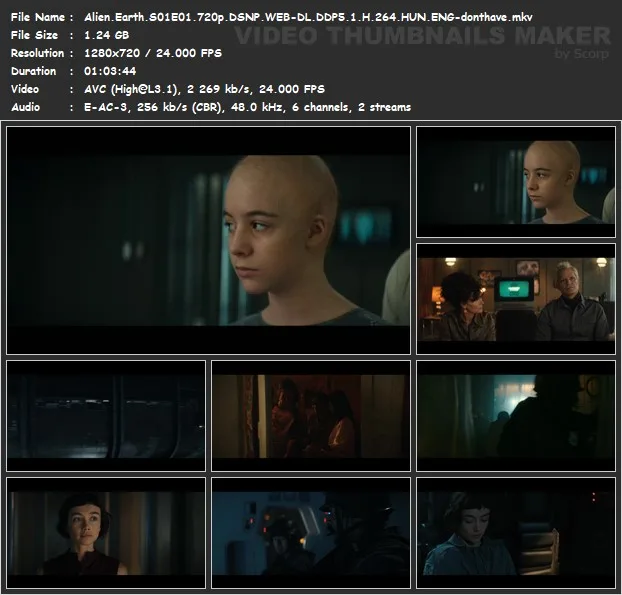
Task: Click the audio info line E-AC-3, 256 kb/s
Action: click(248, 107)
